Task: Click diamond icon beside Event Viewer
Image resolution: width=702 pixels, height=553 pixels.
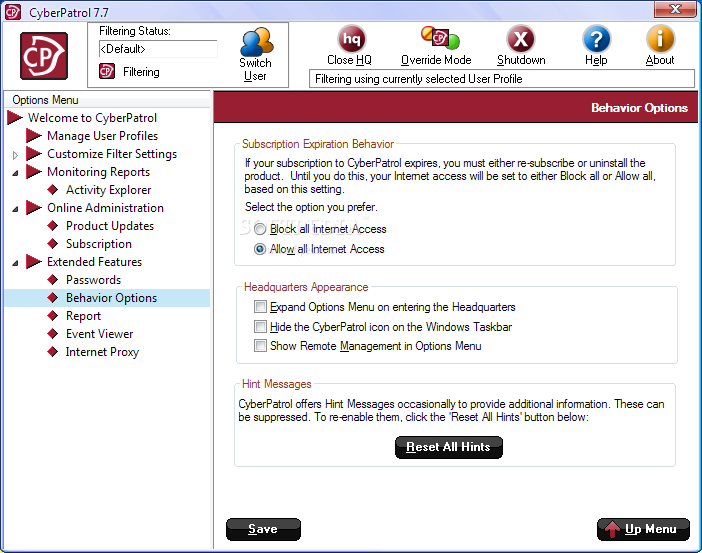Action: click(53, 334)
